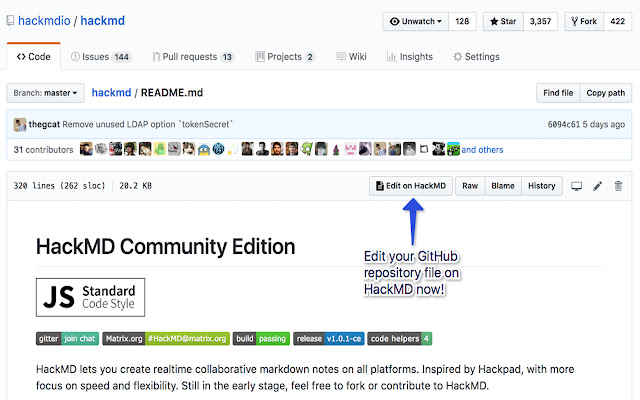This screenshot has height=400, width=640.
Task: Open the hackmd repository title link
Action: pos(102,21)
